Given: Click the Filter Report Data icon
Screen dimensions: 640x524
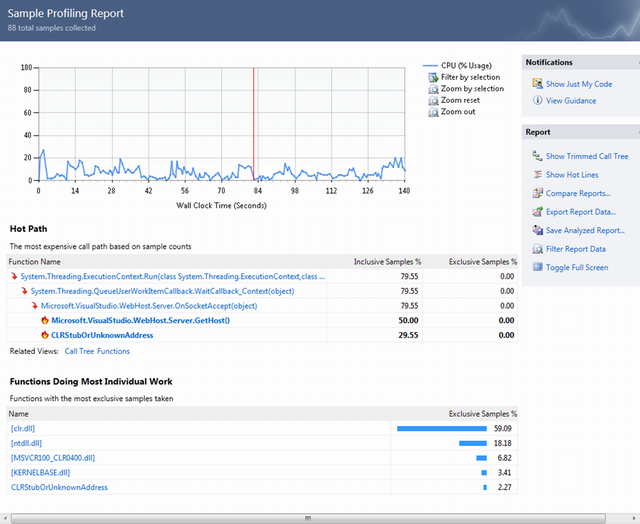Looking at the screenshot, I should tap(538, 249).
